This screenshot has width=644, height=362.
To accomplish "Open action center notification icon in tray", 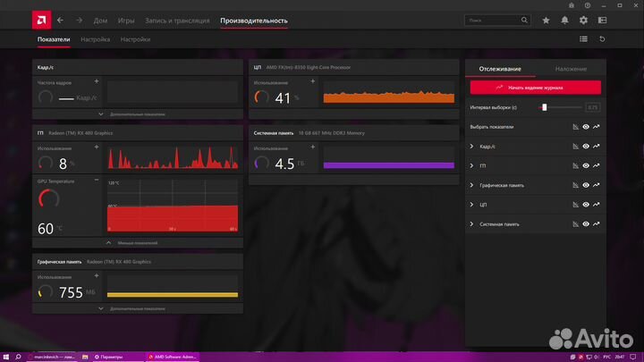I will (633, 357).
